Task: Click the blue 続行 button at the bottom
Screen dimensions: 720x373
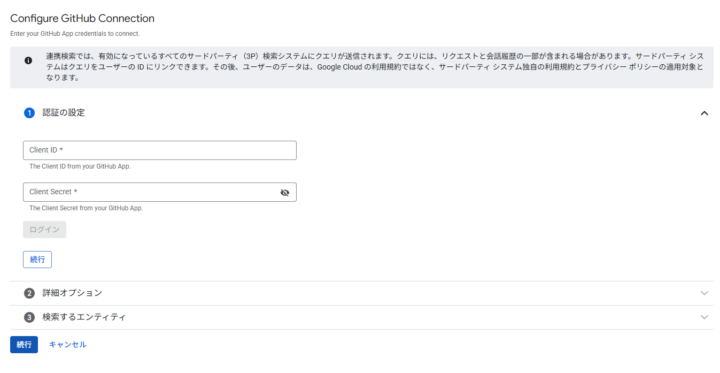Action: pos(24,345)
